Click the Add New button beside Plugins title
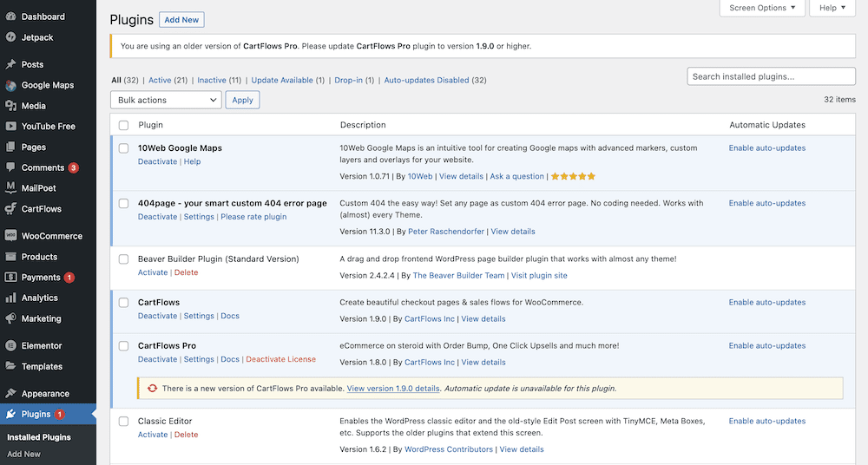 click(x=181, y=19)
